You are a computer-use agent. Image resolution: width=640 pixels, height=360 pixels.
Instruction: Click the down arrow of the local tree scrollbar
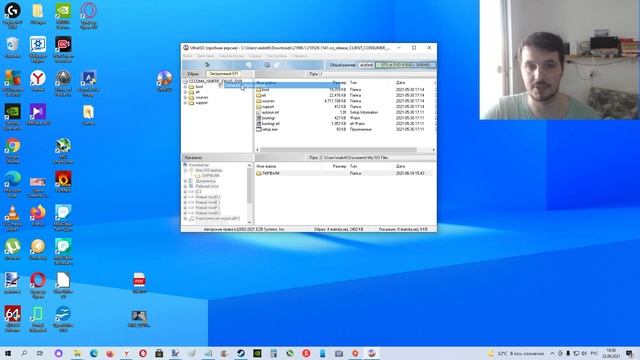click(x=249, y=222)
